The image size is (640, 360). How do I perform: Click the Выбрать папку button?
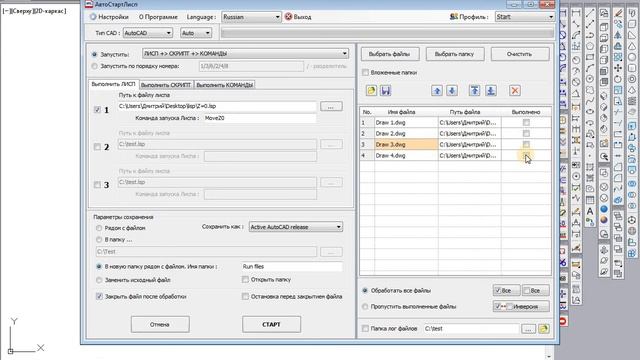[454, 54]
